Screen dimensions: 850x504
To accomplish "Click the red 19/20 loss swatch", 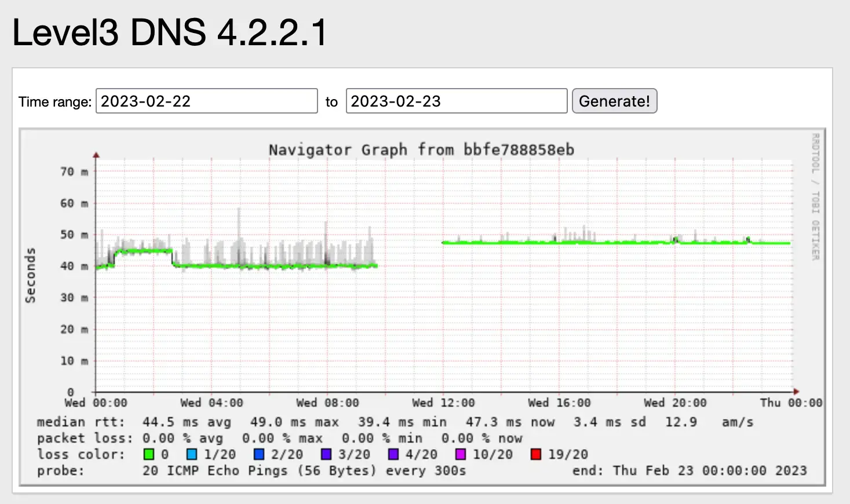I will point(536,454).
